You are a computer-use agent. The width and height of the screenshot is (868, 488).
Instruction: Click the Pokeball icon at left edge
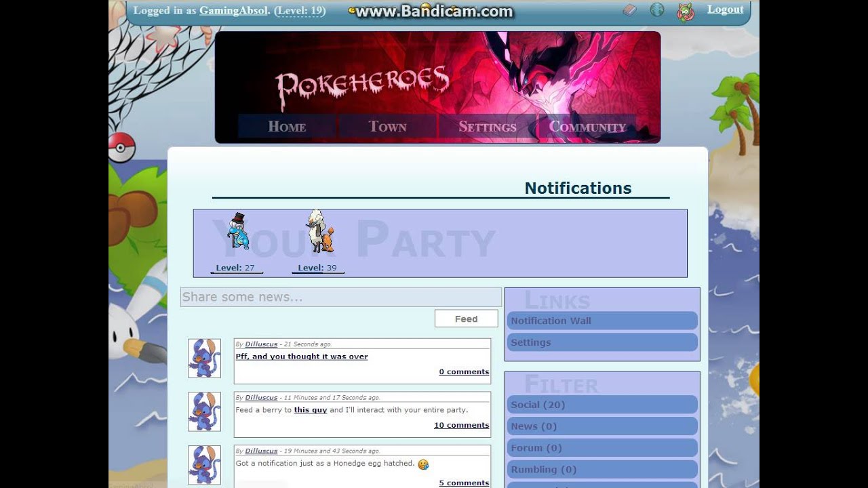(122, 147)
